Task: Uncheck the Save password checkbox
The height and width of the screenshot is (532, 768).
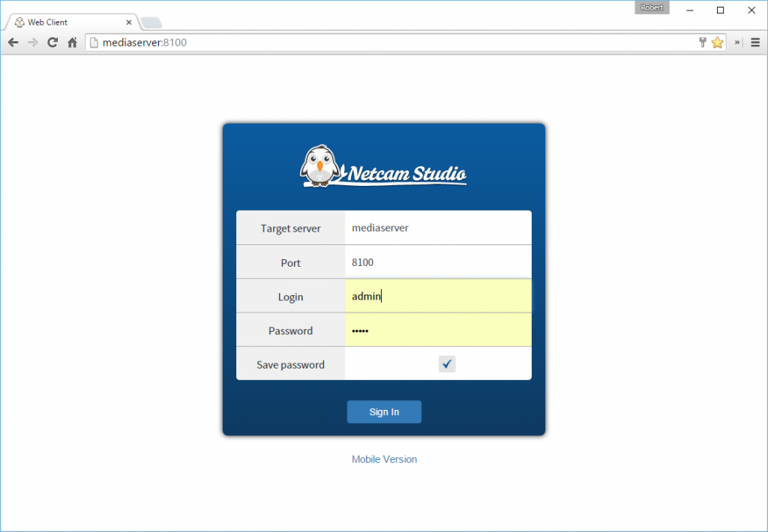Action: pos(446,363)
